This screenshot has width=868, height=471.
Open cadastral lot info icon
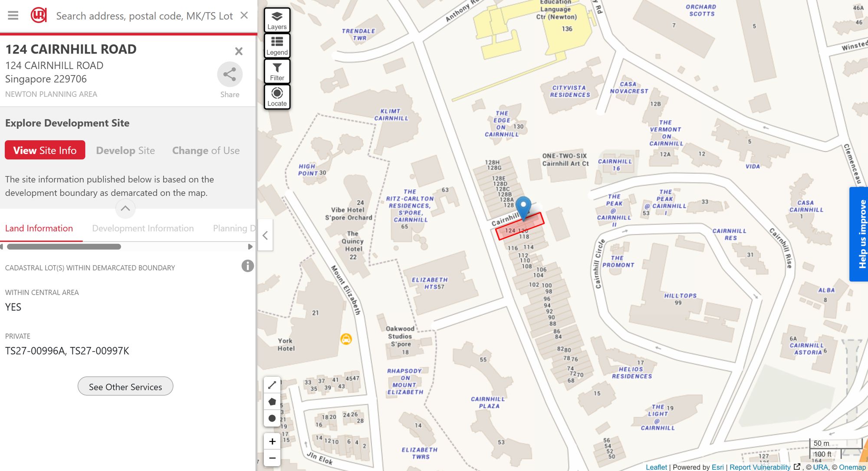pos(247,266)
